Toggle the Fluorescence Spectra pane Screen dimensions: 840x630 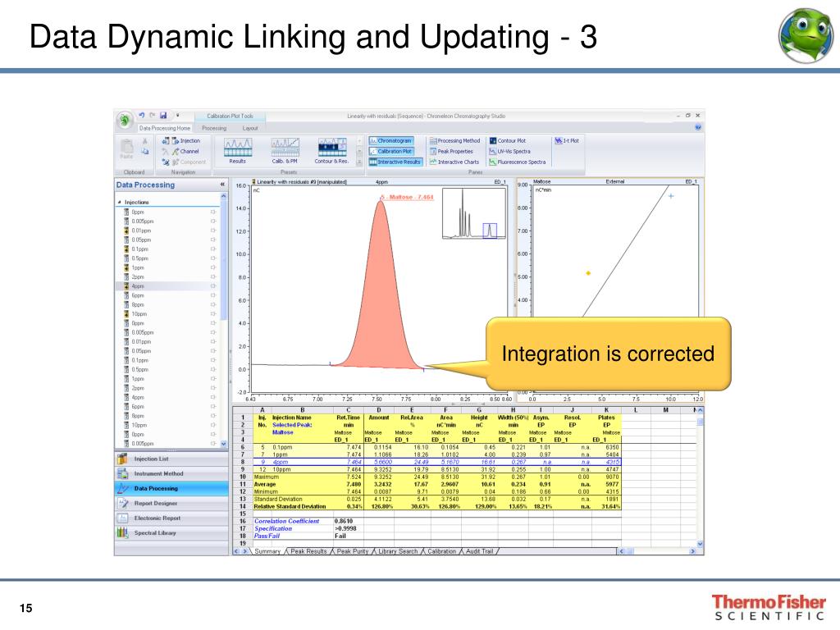[518, 162]
